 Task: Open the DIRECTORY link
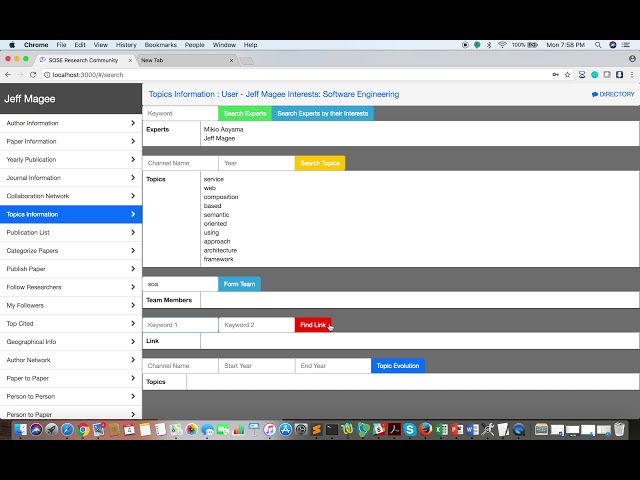click(x=613, y=94)
